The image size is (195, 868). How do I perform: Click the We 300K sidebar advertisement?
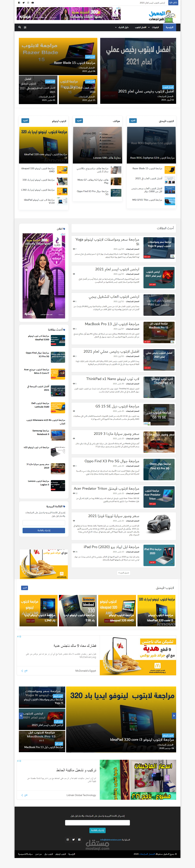44,276
